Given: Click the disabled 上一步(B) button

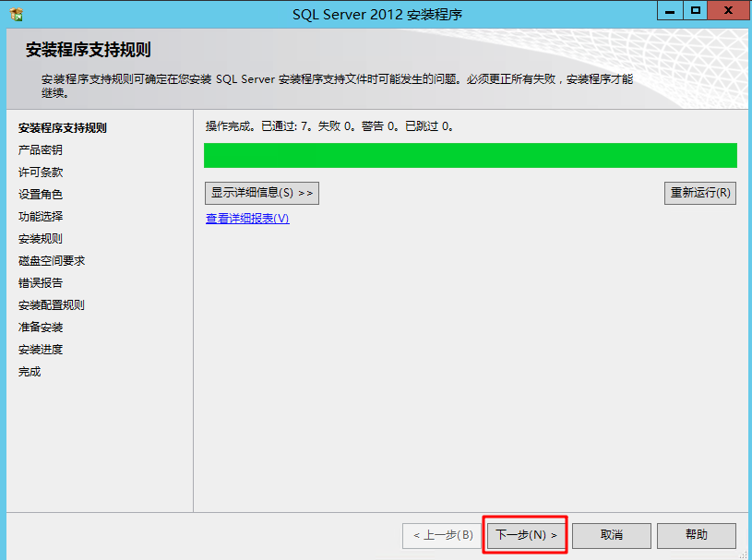Looking at the screenshot, I should (x=442, y=535).
